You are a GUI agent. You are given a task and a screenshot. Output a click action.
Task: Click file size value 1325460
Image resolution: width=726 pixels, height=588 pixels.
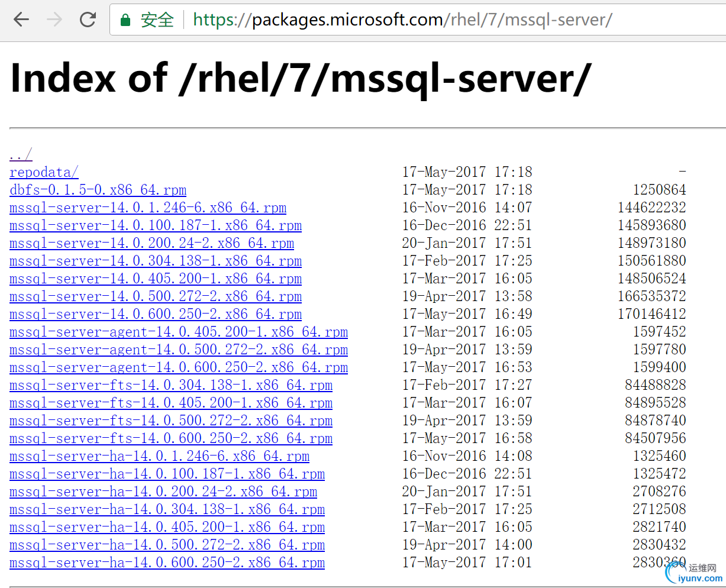pos(659,456)
